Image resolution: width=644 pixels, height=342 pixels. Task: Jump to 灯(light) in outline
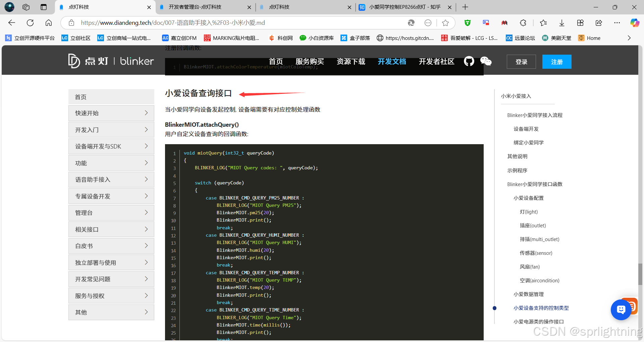[x=529, y=212]
